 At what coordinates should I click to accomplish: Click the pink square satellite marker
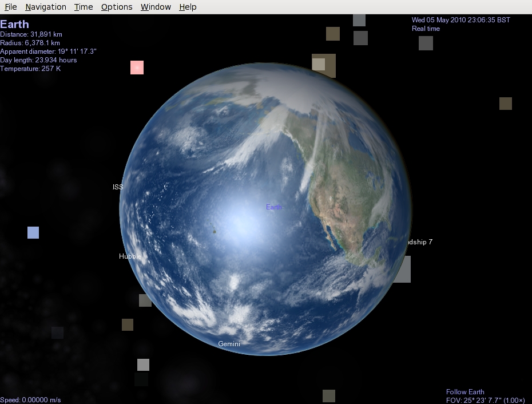tap(137, 68)
